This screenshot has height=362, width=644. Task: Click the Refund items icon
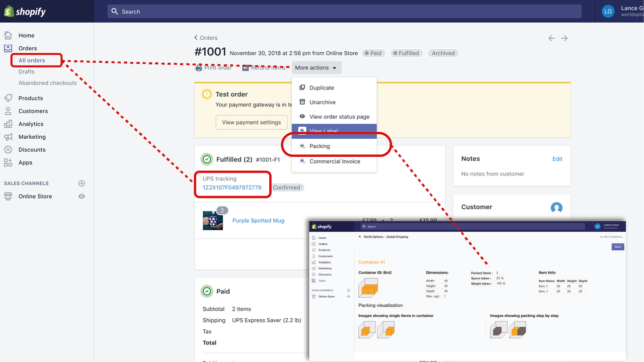(245, 67)
